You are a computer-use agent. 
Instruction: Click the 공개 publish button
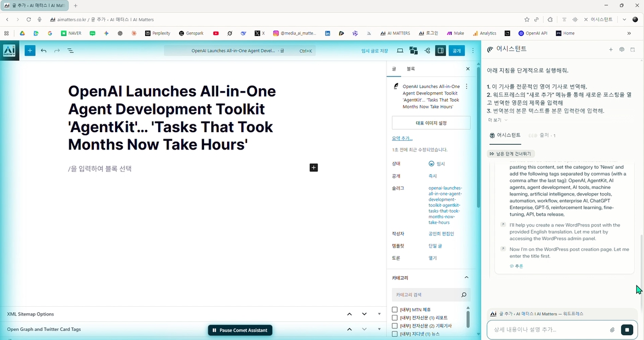coord(457,51)
